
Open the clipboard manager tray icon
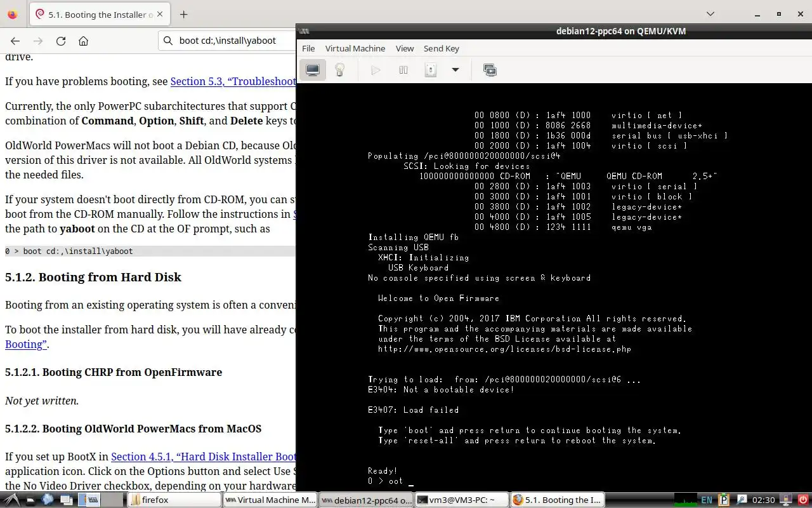tap(724, 500)
